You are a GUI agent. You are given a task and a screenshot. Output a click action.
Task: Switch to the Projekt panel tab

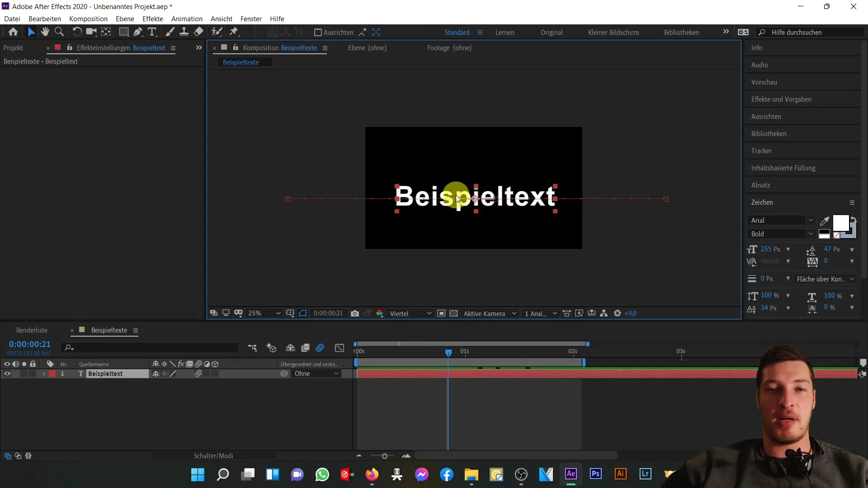tap(13, 47)
